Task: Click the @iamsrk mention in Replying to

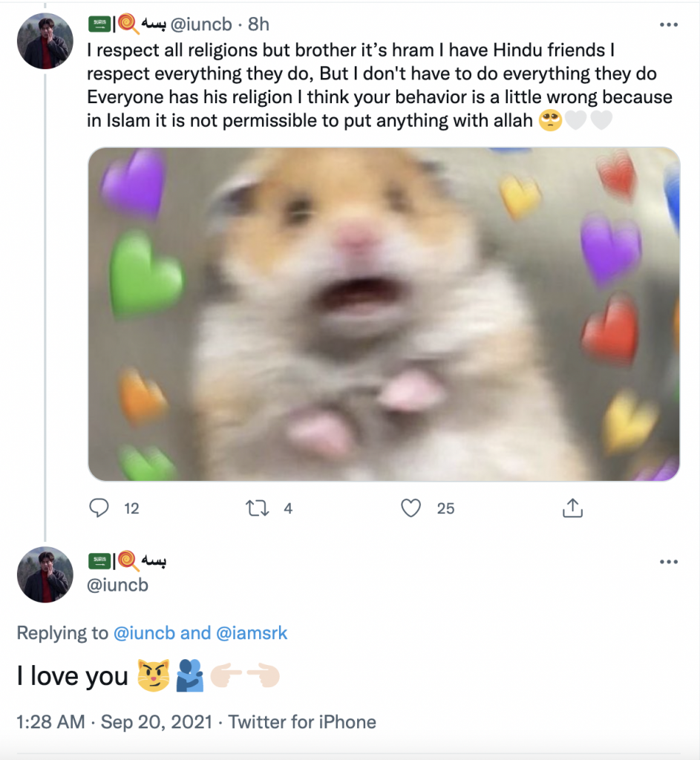Action: (x=252, y=633)
